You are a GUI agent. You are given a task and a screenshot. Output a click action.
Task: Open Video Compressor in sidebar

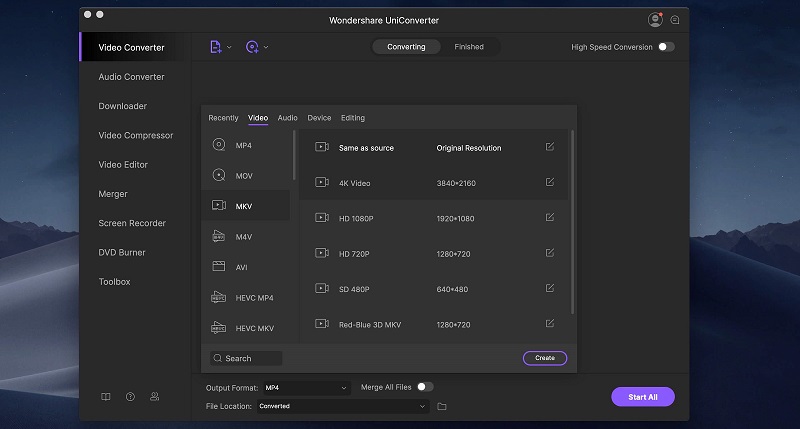136,135
